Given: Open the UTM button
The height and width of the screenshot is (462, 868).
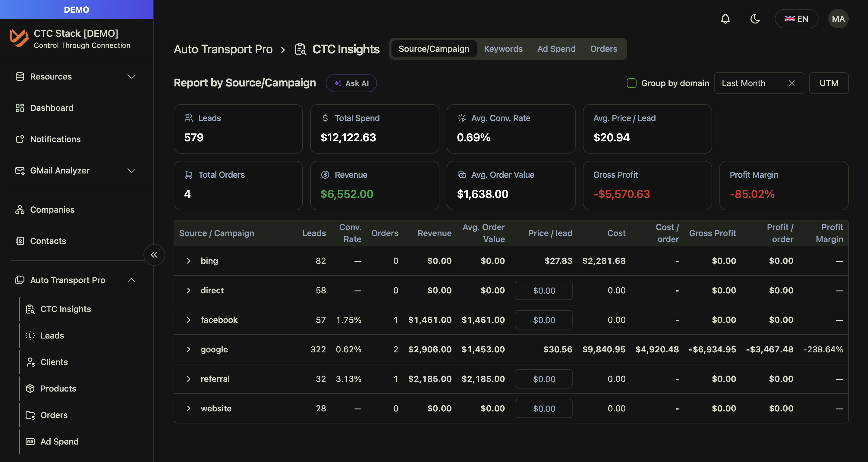Looking at the screenshot, I should click(829, 83).
